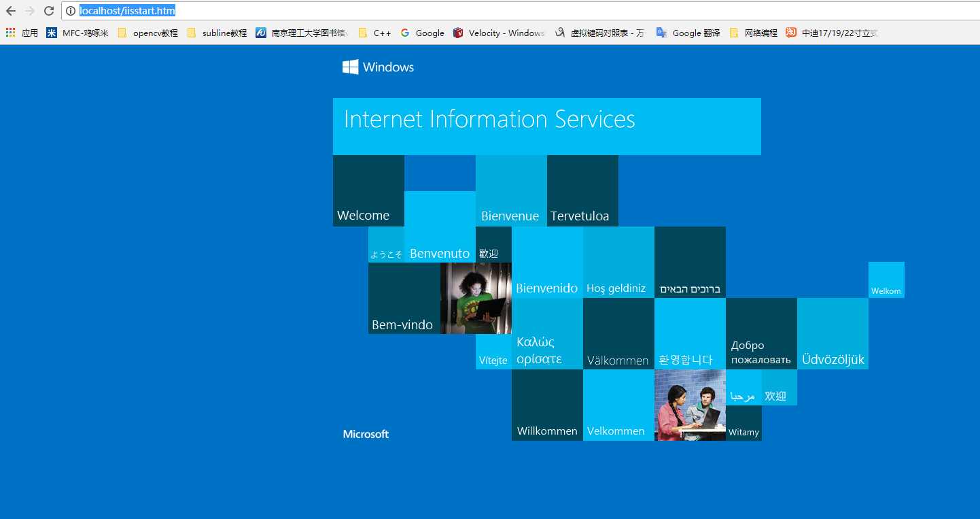Screen dimensions: 980x519
Task: Click the Hoş geldiniz tile
Action: pyautogui.click(x=618, y=262)
